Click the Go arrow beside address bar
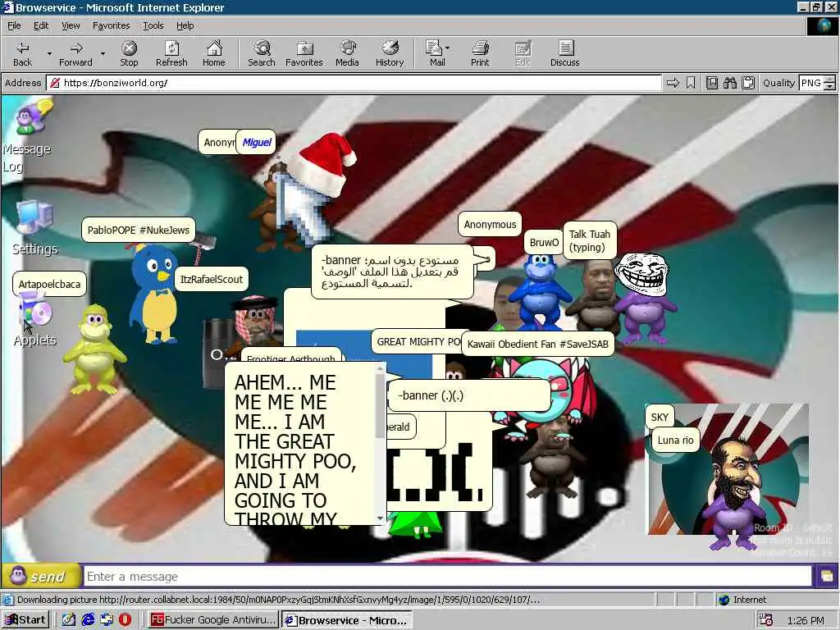This screenshot has height=630, width=840. tap(673, 83)
